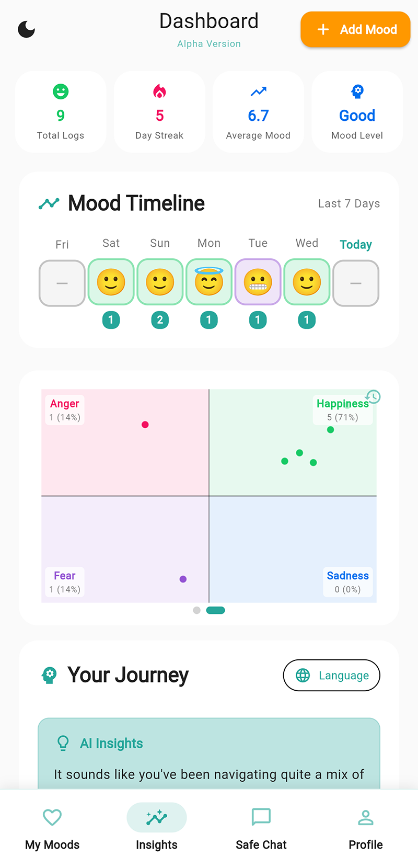Screen dimensions: 418x868
Task: Select the flame icon for Day Streak
Action: [x=159, y=91]
